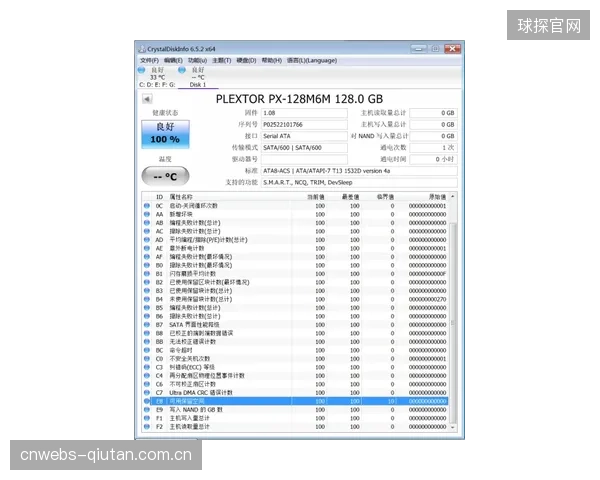Image resolution: width=600 pixels, height=480 pixels.
Task: Click the status dot of attribute 0C
Action: click(x=147, y=206)
